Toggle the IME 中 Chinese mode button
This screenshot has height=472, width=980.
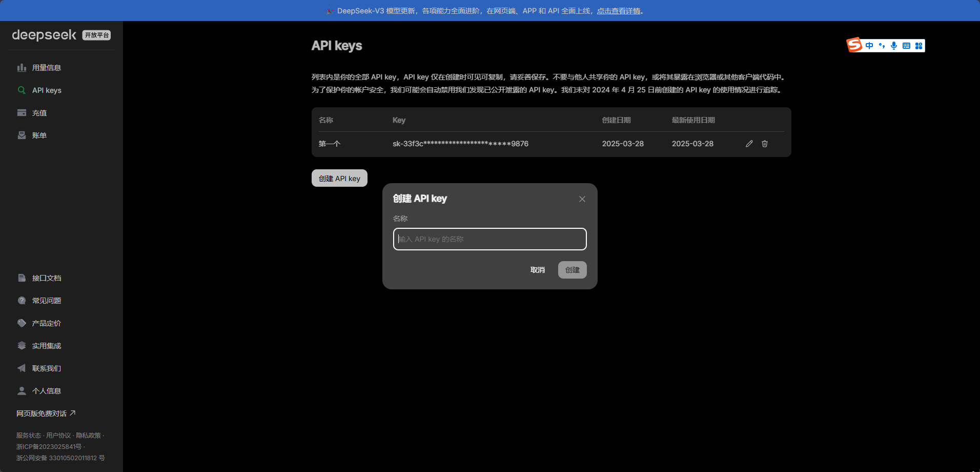tap(869, 46)
